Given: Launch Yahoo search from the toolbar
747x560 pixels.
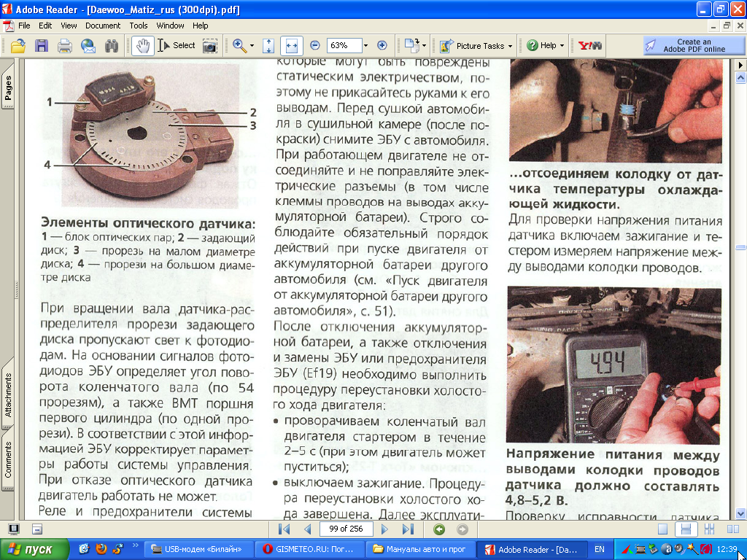Looking at the screenshot, I should (589, 46).
